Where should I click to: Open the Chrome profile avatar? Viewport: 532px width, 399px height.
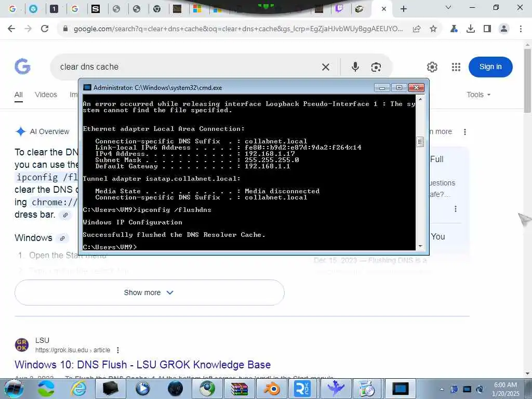coord(504,29)
